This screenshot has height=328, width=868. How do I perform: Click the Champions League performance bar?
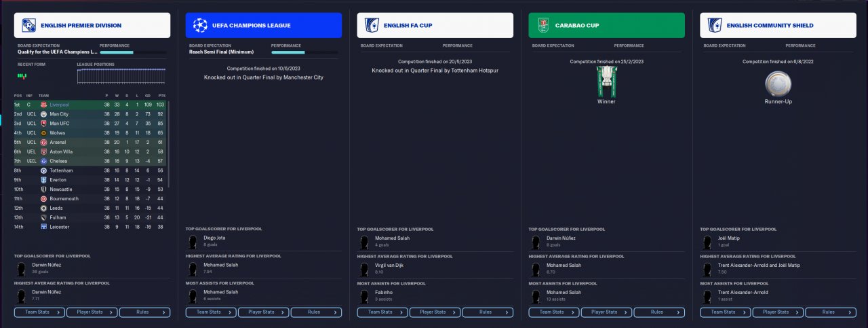pos(305,52)
